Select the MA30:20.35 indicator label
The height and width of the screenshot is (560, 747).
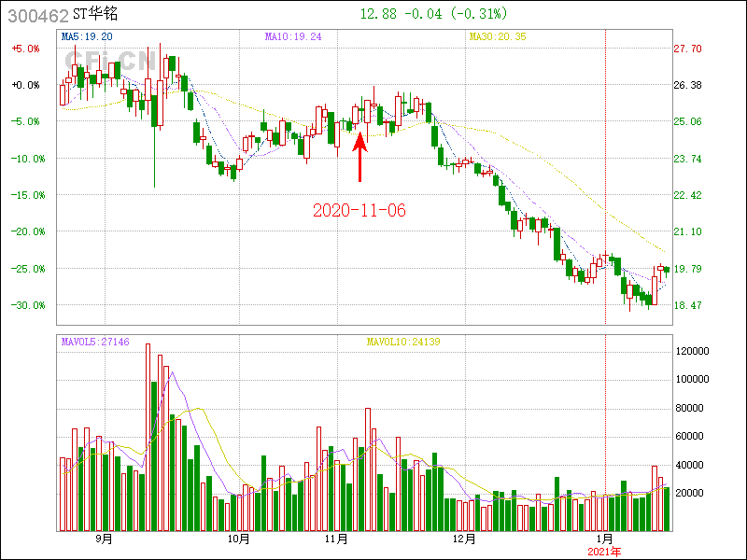point(497,37)
